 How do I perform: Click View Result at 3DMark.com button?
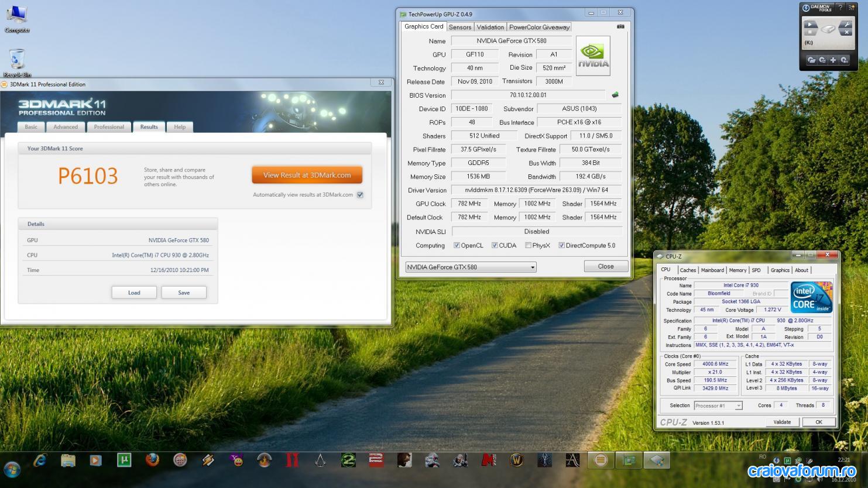(307, 175)
